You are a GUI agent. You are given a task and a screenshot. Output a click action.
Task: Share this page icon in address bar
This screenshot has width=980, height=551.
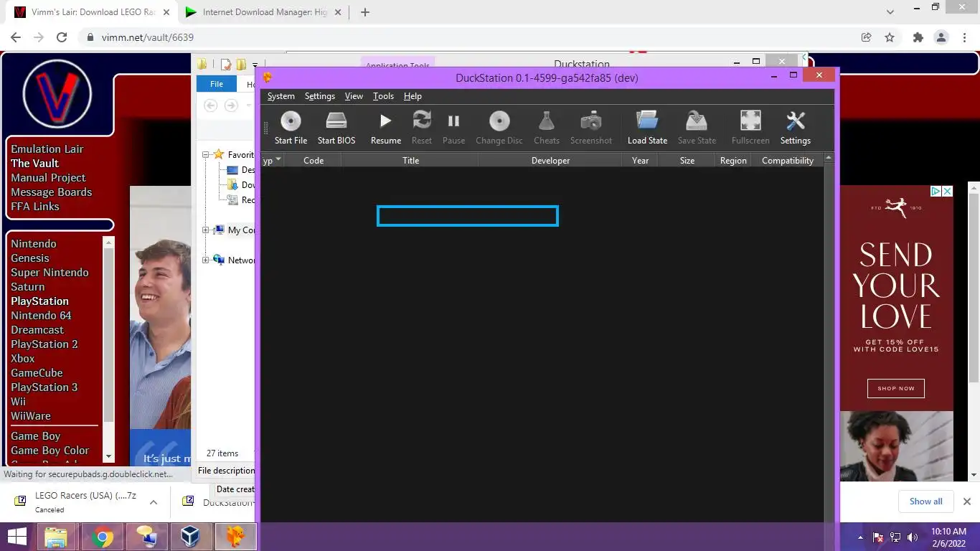pos(866,37)
